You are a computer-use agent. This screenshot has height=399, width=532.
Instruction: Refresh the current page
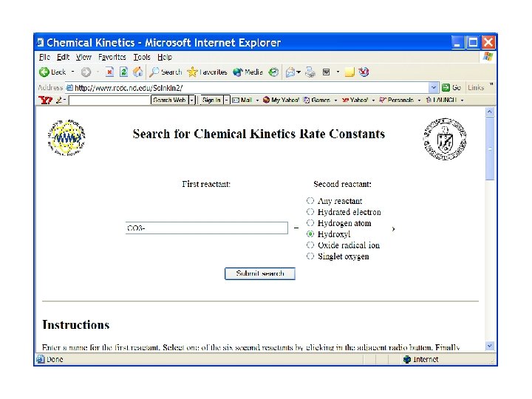[x=123, y=72]
